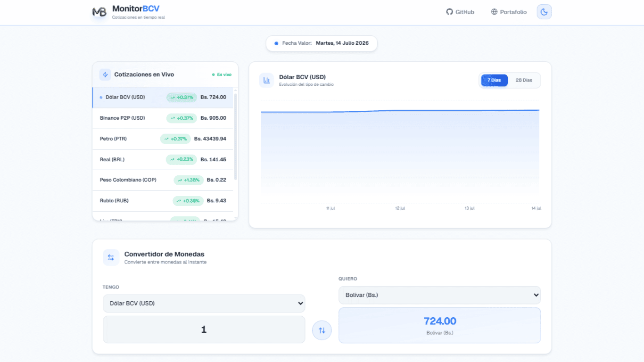This screenshot has width=644, height=362.
Task: Switch chart to 28 Días
Action: tap(524, 80)
